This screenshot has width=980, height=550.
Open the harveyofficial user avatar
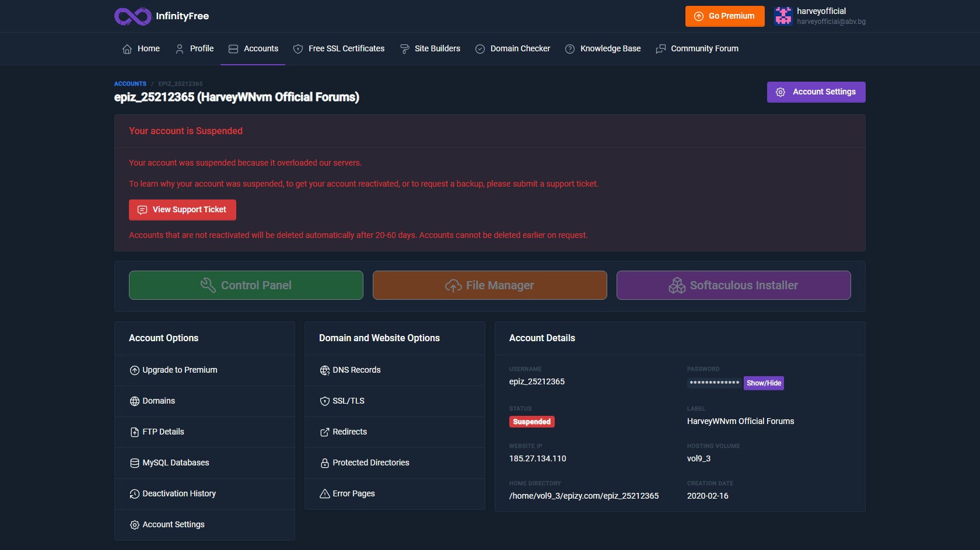point(783,16)
